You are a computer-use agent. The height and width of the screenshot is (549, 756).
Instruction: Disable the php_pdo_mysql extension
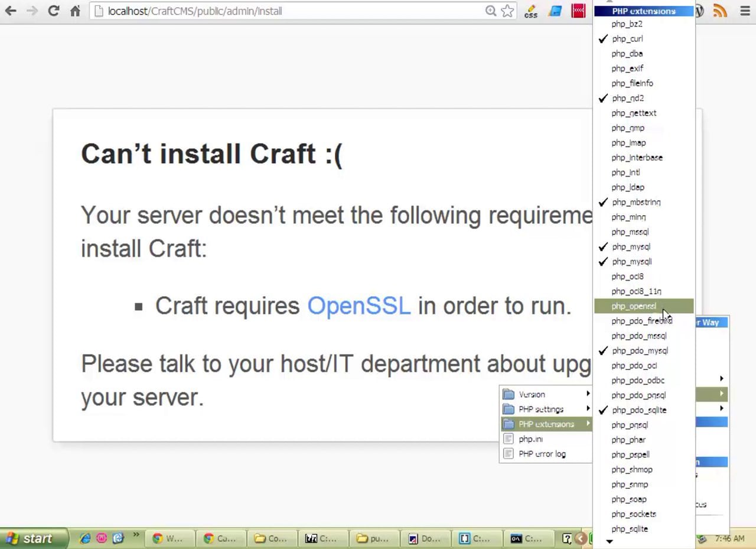coord(644,350)
